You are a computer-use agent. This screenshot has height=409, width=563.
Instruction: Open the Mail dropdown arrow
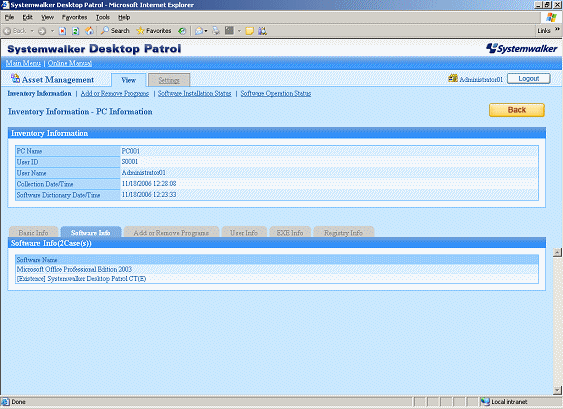[x=206, y=31]
